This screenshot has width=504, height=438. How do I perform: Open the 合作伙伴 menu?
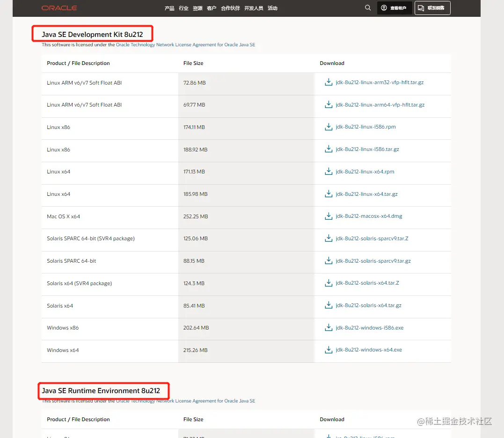point(230,8)
